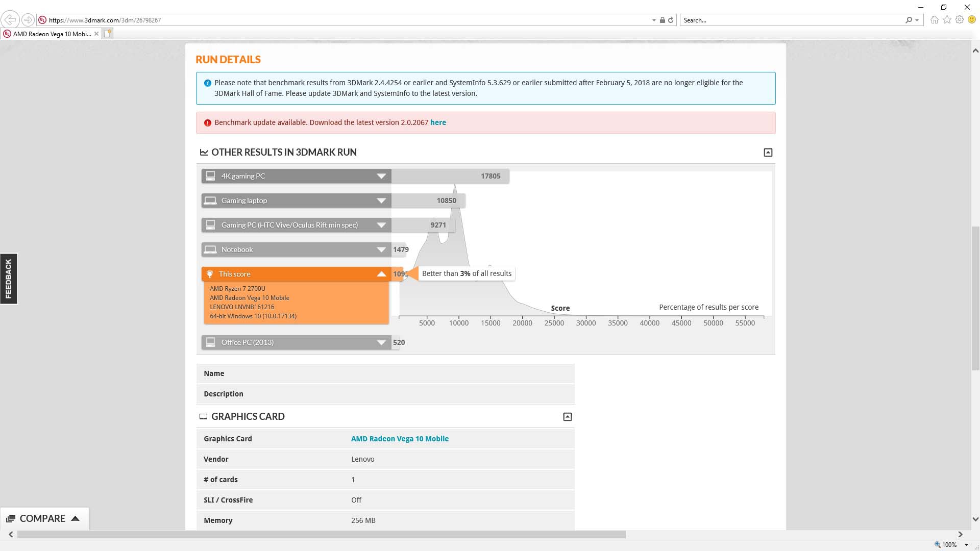Click the horizontal scrollbar thumb
Screen dimensions: 980x551
pyautogui.click(x=322, y=534)
